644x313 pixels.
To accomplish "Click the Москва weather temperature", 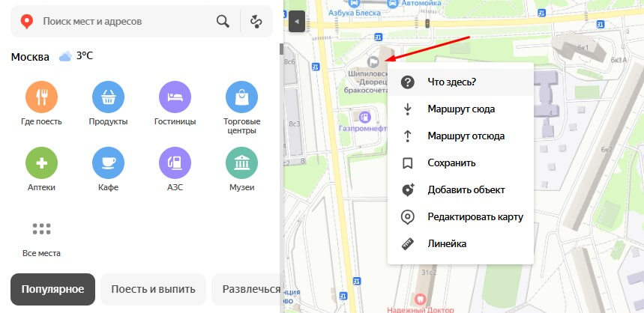I will (x=85, y=56).
